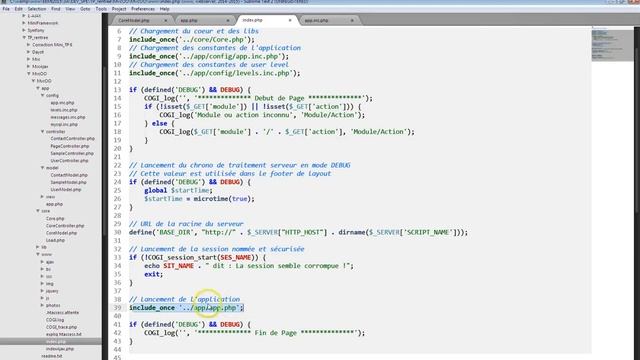Open the Goto menu
This screenshot has height=360, width=640.
[x=85, y=9]
